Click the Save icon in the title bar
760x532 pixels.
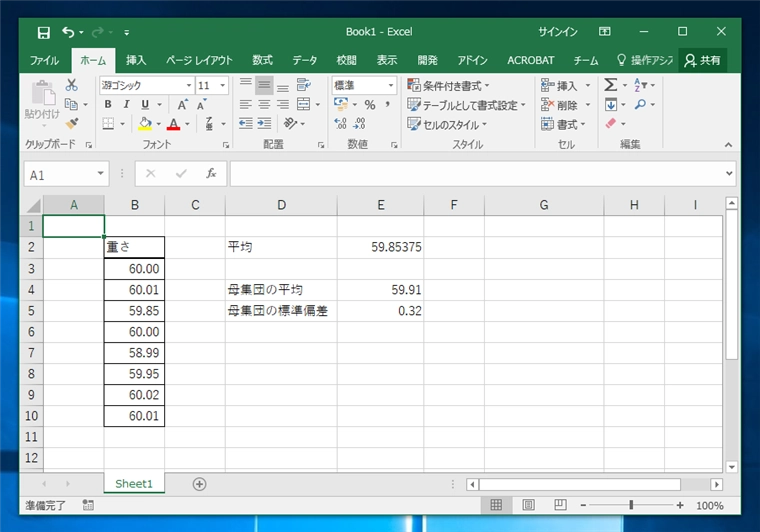coord(44,32)
